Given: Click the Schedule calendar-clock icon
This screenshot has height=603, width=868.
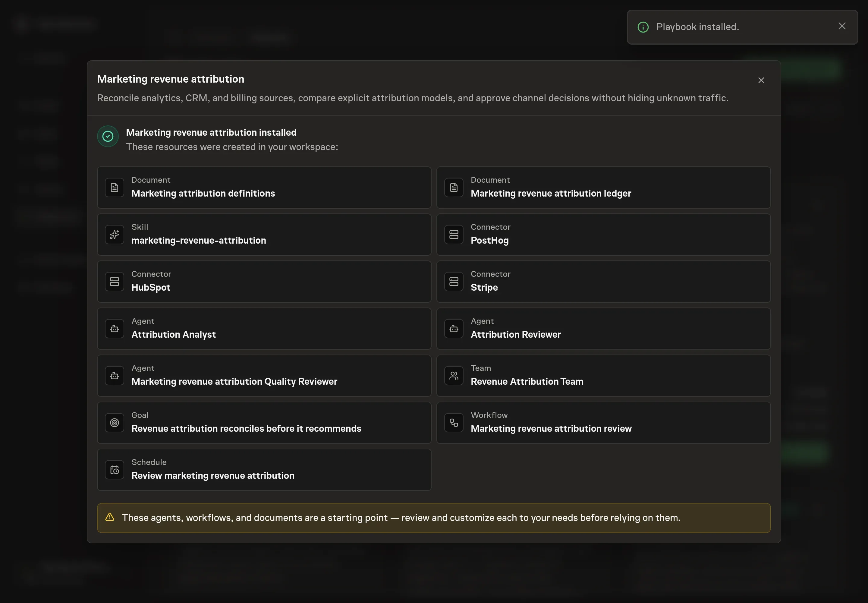Looking at the screenshot, I should 115,470.
